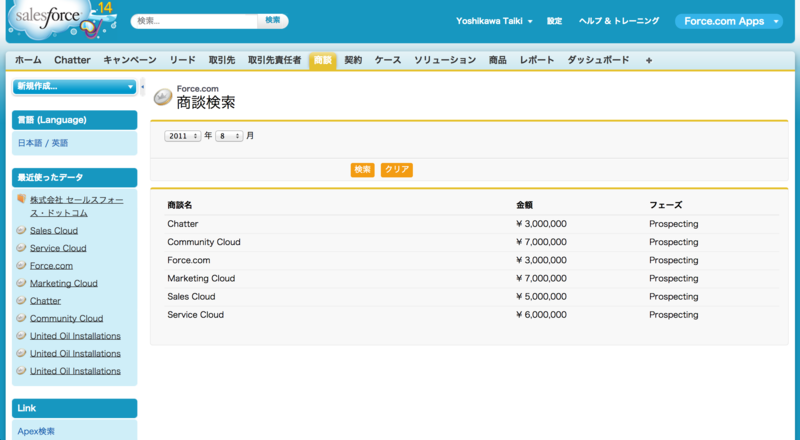This screenshot has height=440, width=800.
Task: Collapse the sidebar with the small arrow handle
Action: [x=142, y=87]
